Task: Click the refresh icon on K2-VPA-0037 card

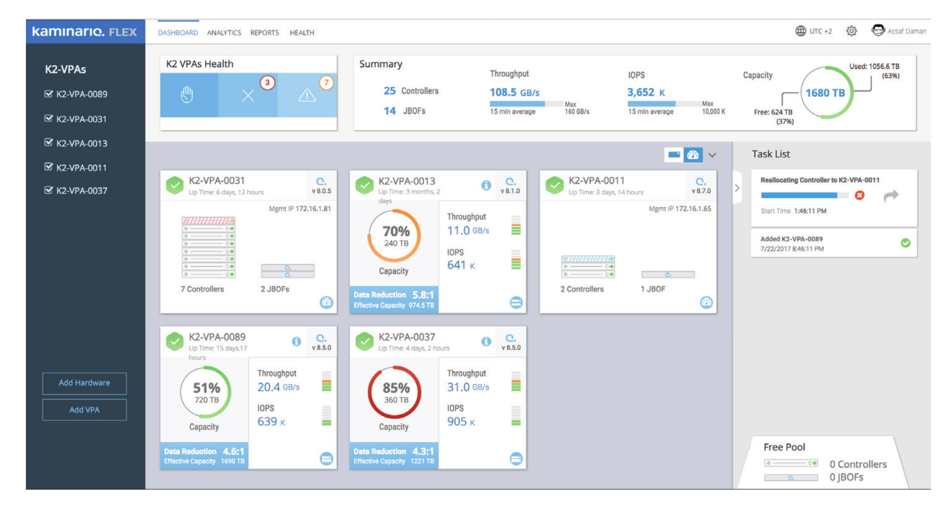Action: tap(511, 338)
